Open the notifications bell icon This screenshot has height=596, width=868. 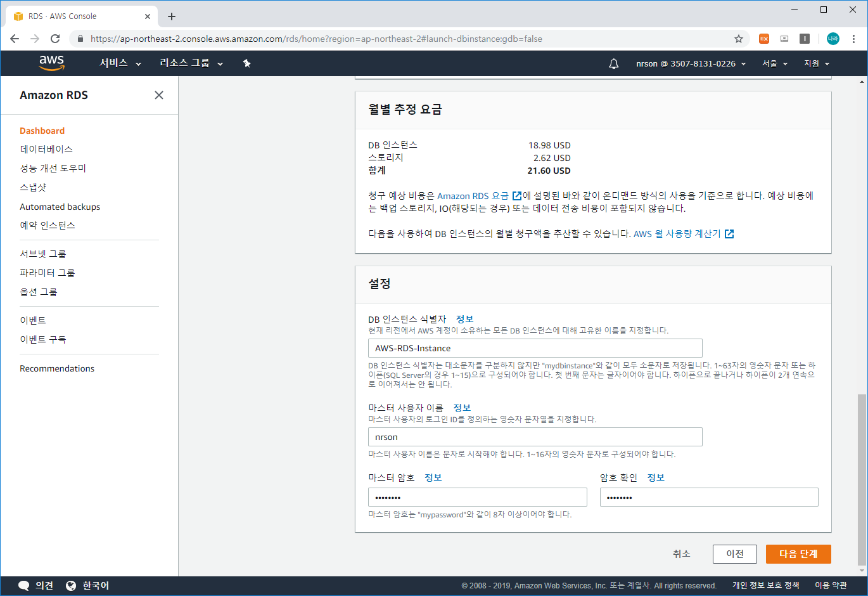(x=613, y=63)
